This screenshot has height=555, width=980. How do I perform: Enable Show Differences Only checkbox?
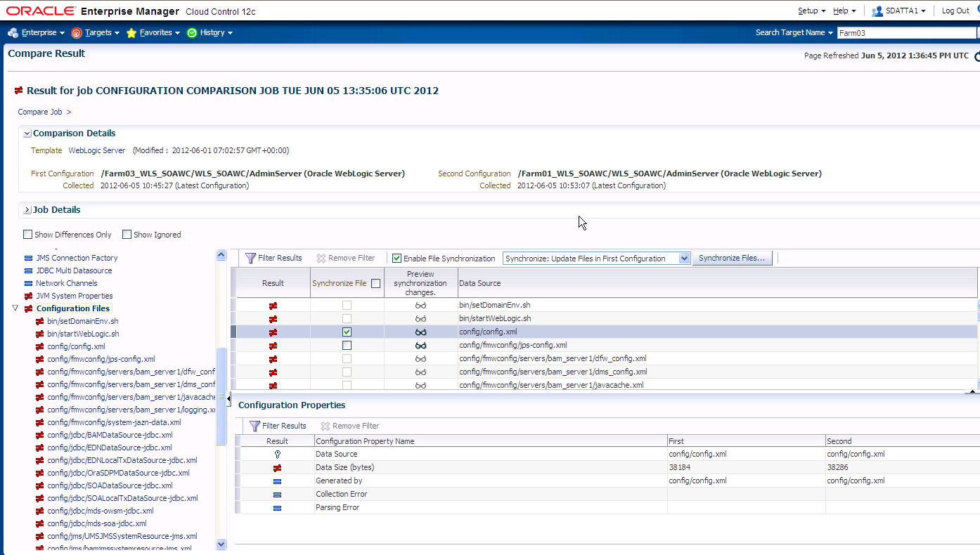click(27, 235)
